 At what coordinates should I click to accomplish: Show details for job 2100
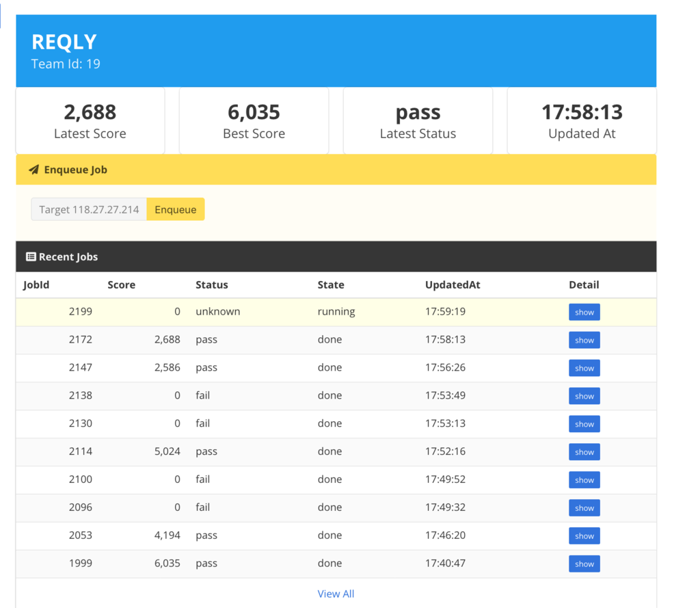(584, 480)
